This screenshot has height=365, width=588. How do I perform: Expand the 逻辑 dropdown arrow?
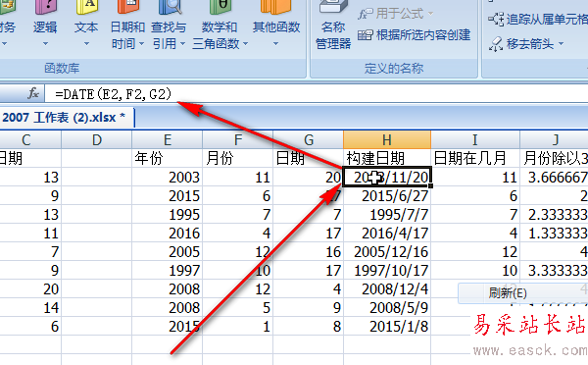tap(45, 44)
